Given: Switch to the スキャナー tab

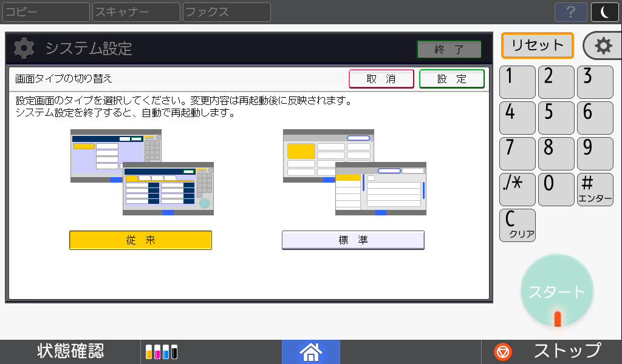Looking at the screenshot, I should pyautogui.click(x=136, y=12).
